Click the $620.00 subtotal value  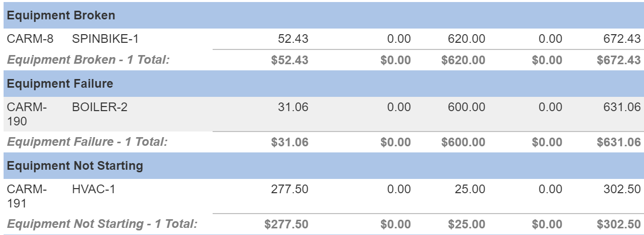463,60
